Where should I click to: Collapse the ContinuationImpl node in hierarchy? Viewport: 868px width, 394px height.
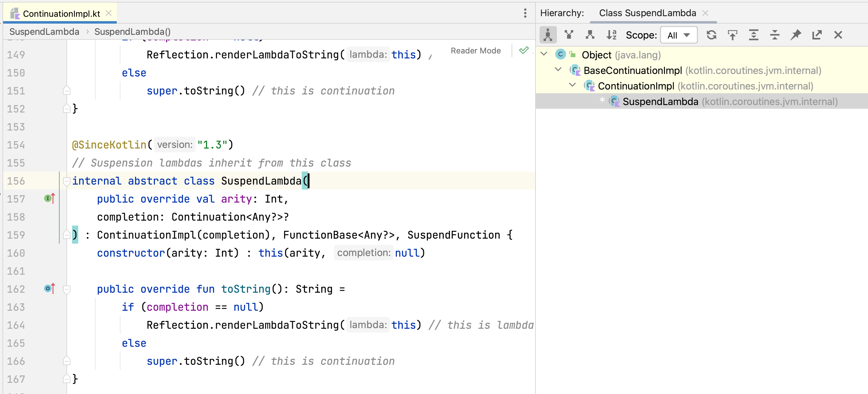coord(572,85)
